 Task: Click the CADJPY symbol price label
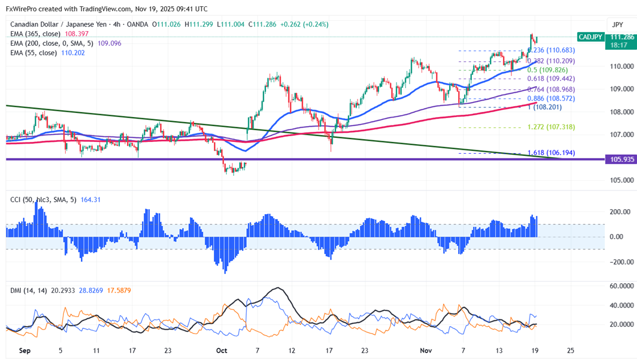[x=590, y=37]
